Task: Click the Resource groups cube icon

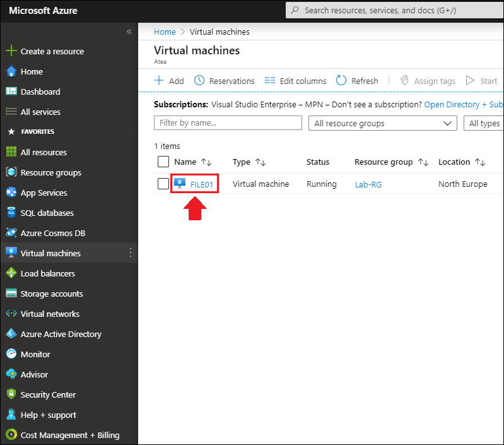Action: point(11,172)
